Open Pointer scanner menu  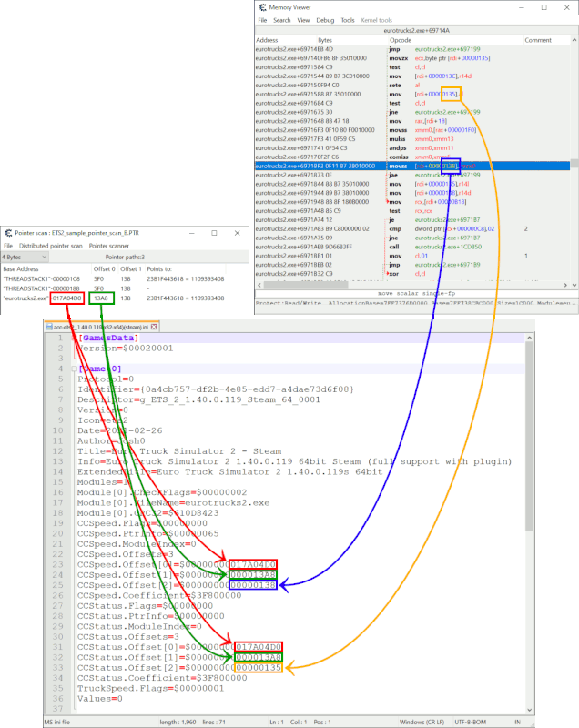click(x=109, y=246)
